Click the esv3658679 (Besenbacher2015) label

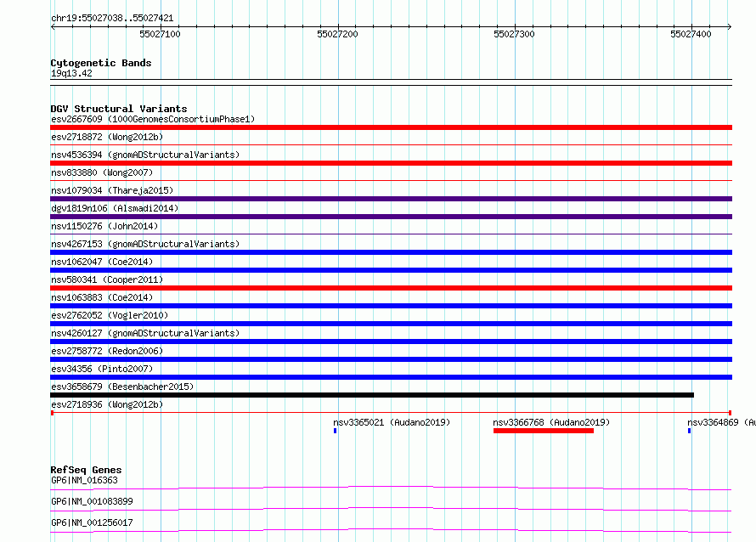(122, 387)
